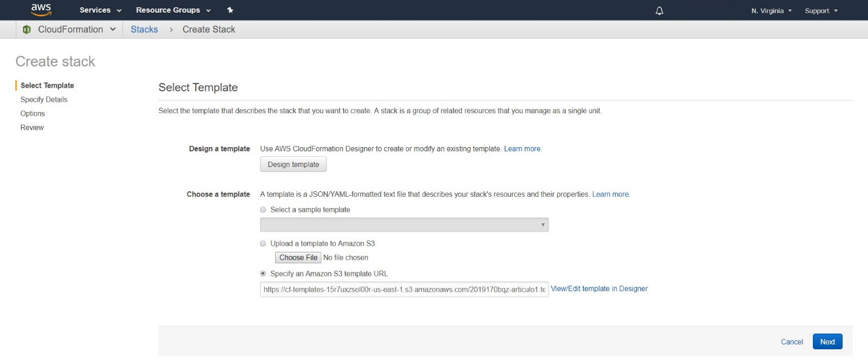Open the N. Virginia region selector
This screenshot has width=868, height=362.
(x=772, y=11)
